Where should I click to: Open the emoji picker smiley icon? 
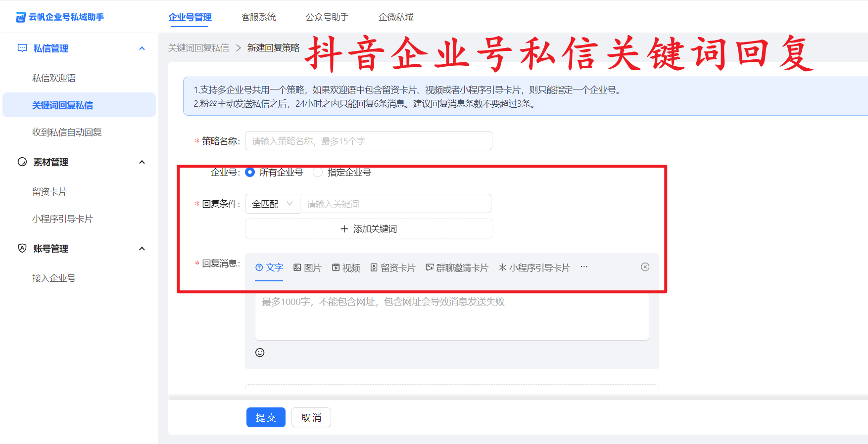tap(260, 353)
